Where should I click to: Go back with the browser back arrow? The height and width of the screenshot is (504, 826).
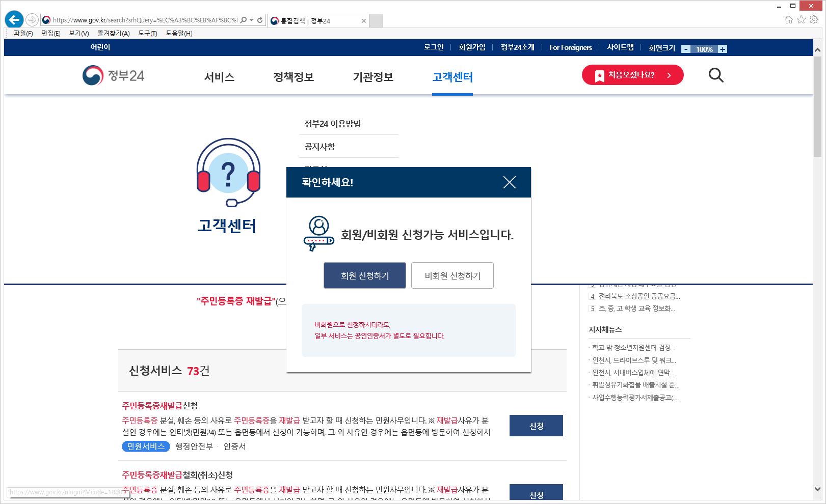(x=14, y=20)
